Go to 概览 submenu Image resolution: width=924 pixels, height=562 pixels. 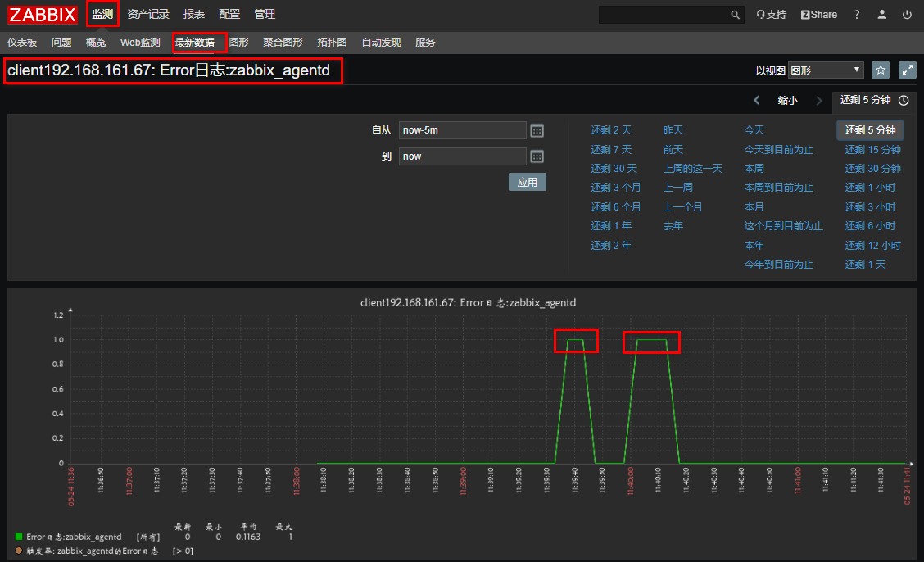pyautogui.click(x=96, y=43)
